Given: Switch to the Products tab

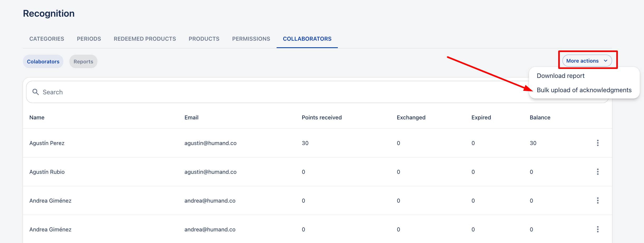Looking at the screenshot, I should [204, 39].
